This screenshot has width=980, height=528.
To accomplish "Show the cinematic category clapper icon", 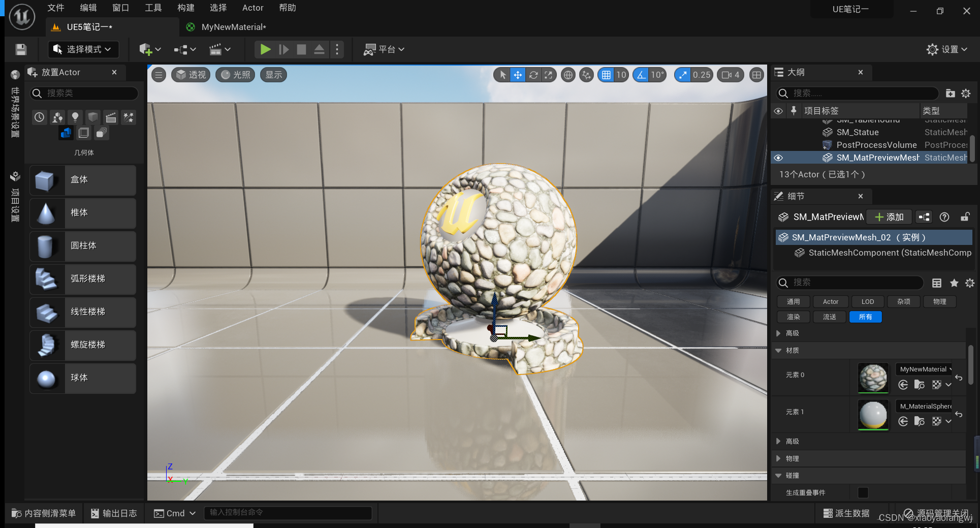I will click(x=111, y=117).
